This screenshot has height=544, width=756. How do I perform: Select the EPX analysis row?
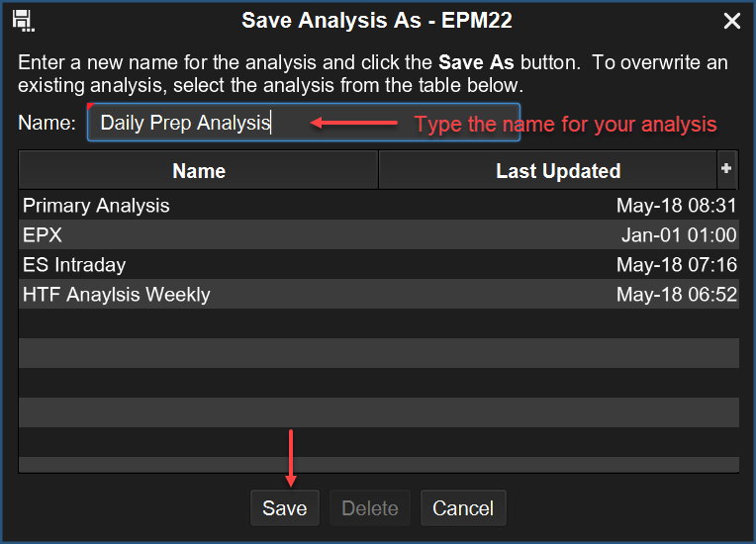pos(42,235)
